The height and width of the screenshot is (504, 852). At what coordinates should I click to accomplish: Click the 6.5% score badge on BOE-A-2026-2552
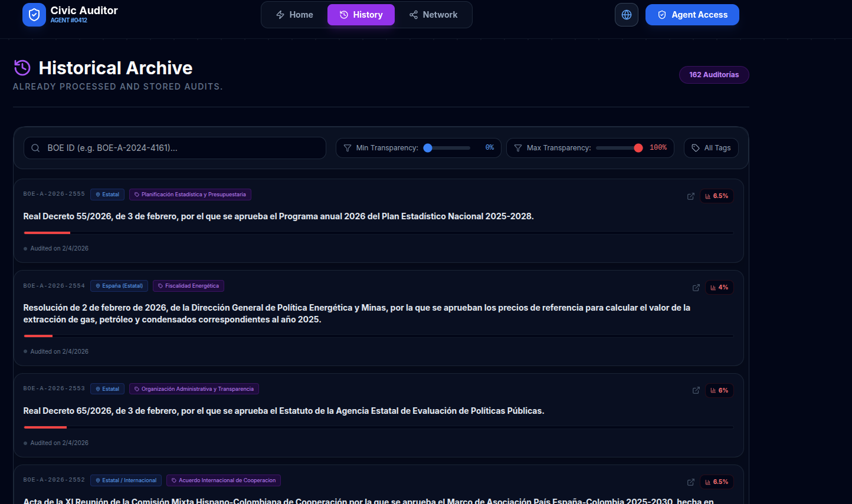717,482
